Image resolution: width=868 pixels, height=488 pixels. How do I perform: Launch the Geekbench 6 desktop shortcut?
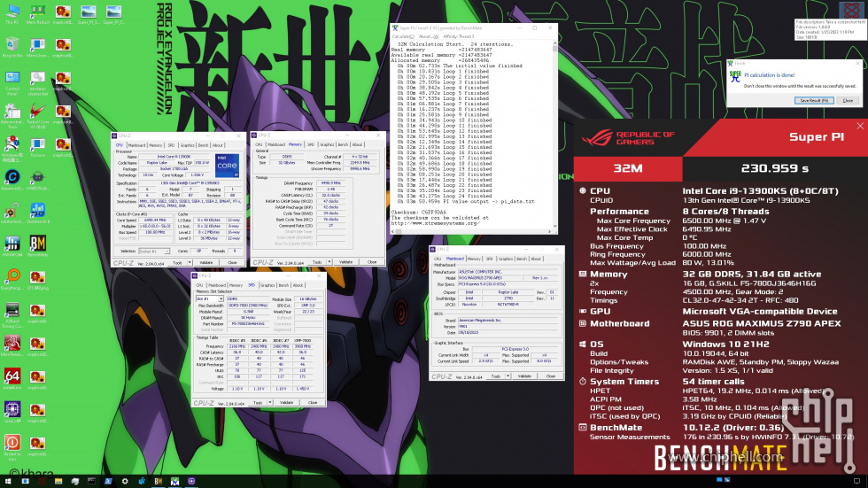point(37,213)
